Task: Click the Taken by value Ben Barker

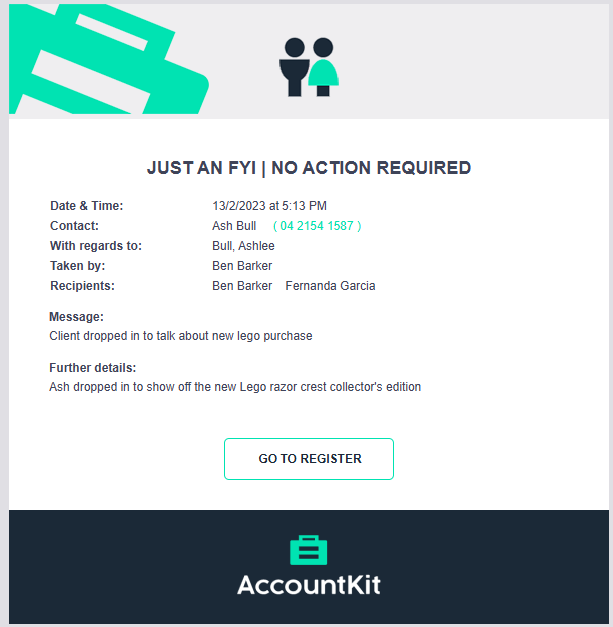Action: coord(242,266)
